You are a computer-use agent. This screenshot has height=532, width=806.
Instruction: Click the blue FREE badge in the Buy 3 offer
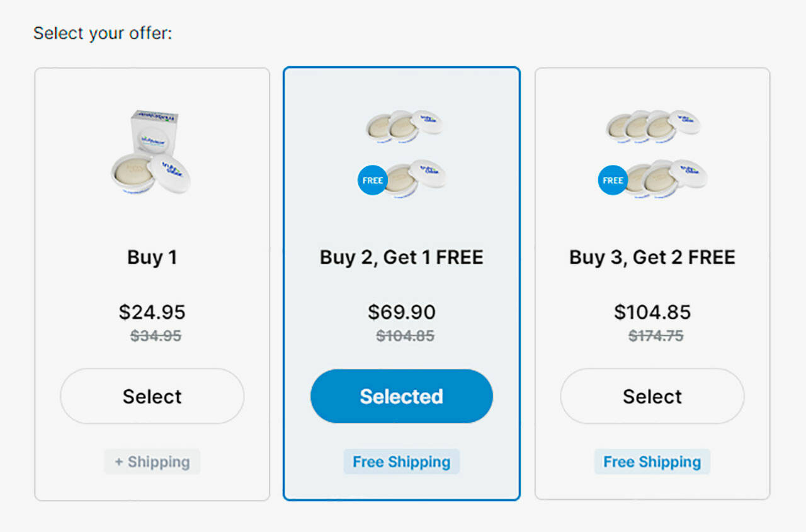pyautogui.click(x=613, y=180)
